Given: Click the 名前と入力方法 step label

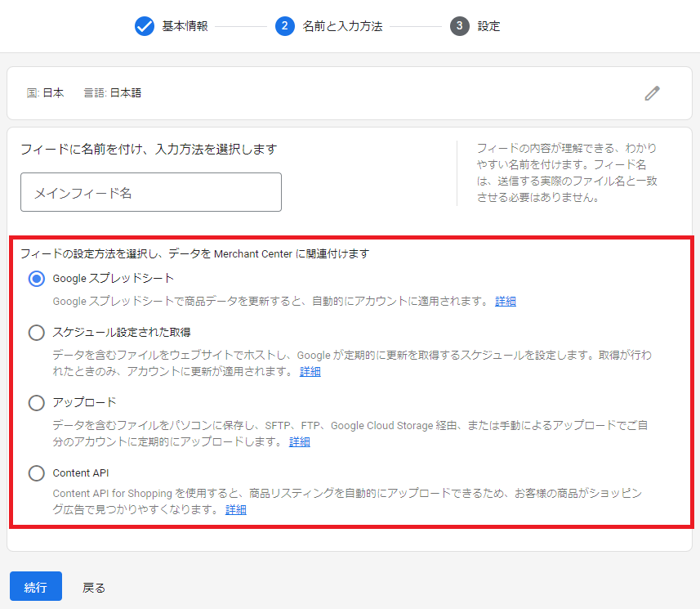Looking at the screenshot, I should 342,26.
